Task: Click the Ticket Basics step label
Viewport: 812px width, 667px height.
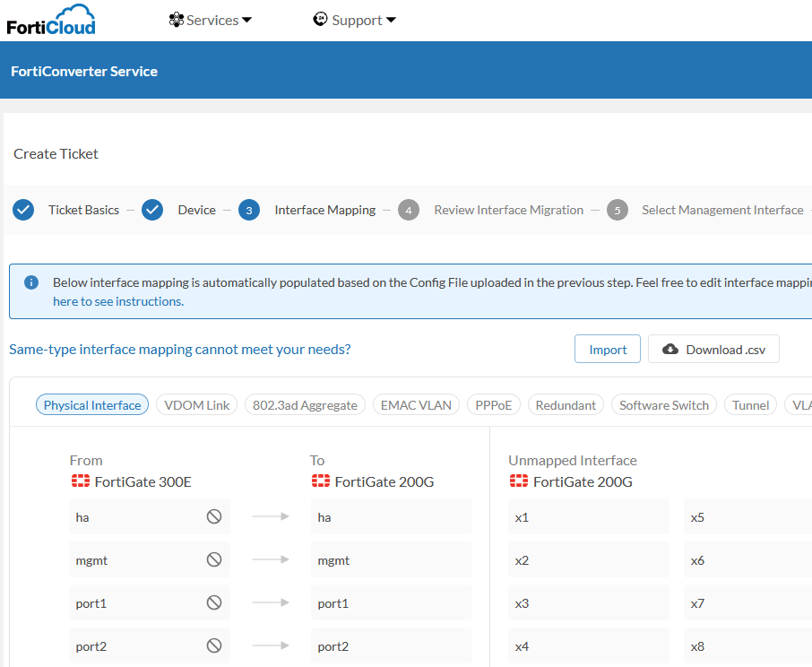Action: pyautogui.click(x=83, y=210)
